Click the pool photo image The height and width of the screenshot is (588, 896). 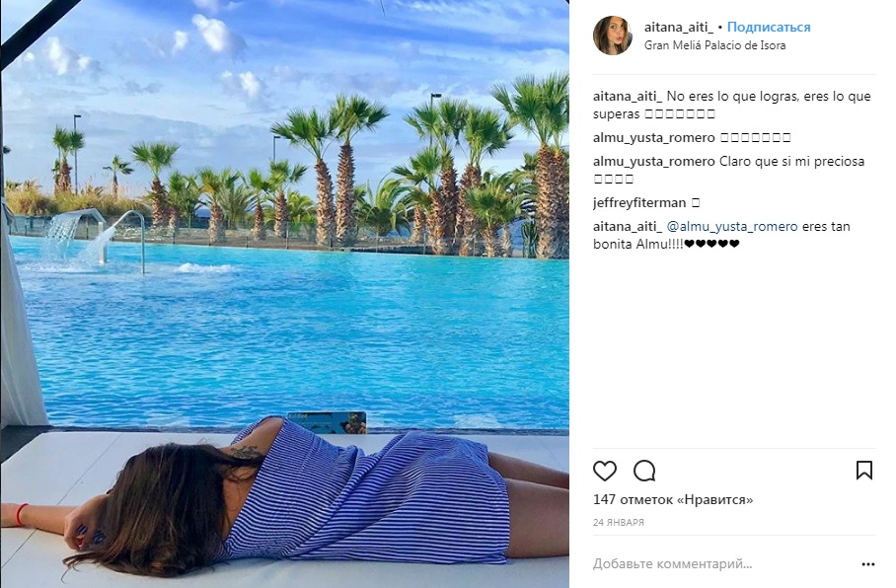[284, 294]
